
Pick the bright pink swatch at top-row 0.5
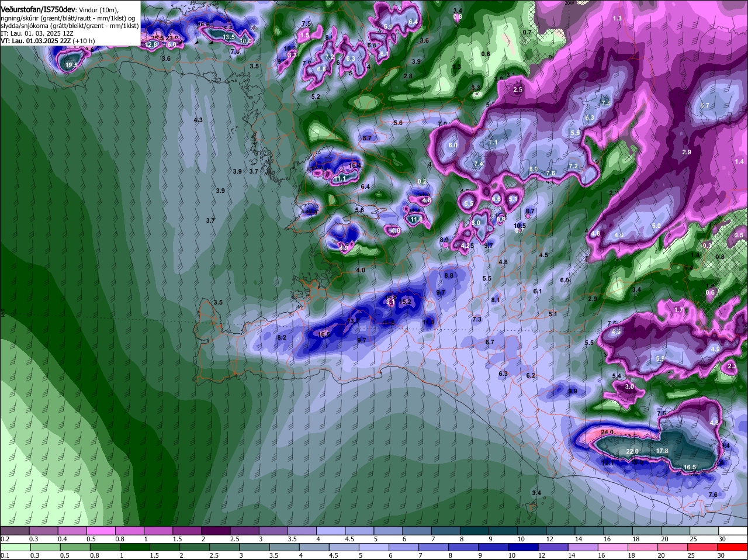pyautogui.click(x=101, y=530)
